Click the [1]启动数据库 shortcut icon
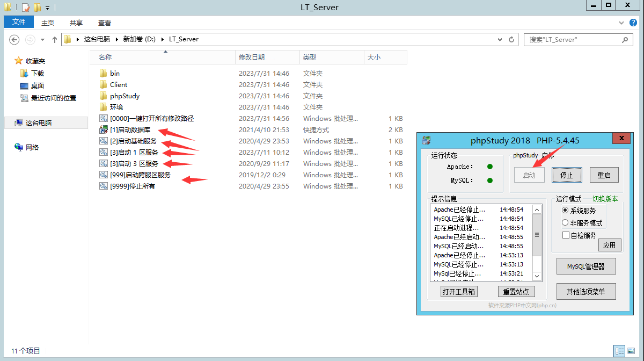The height and width of the screenshot is (361, 644). coord(104,130)
